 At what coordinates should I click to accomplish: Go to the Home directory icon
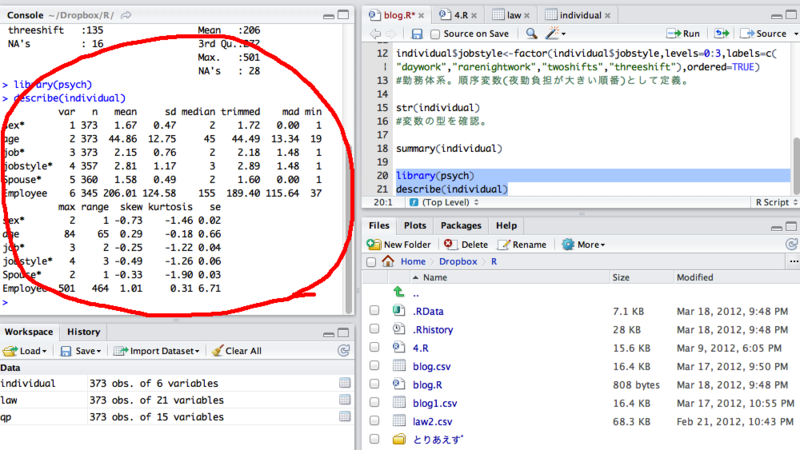pyautogui.click(x=388, y=261)
